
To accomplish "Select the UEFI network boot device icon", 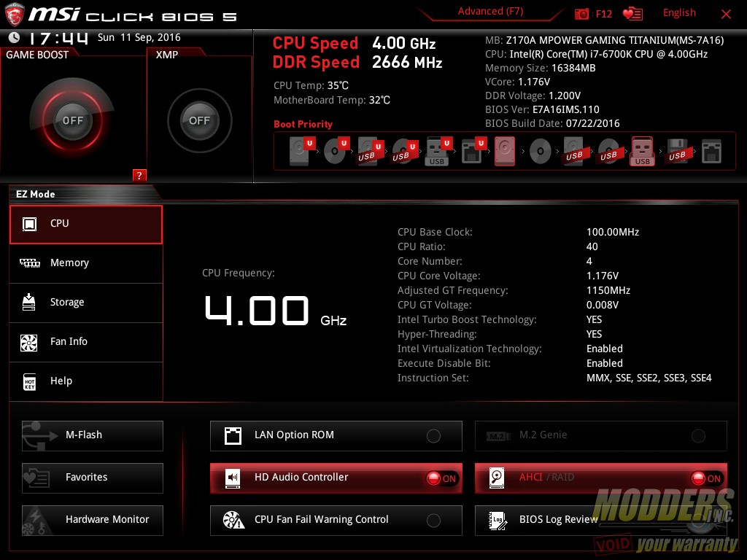I will (x=473, y=151).
